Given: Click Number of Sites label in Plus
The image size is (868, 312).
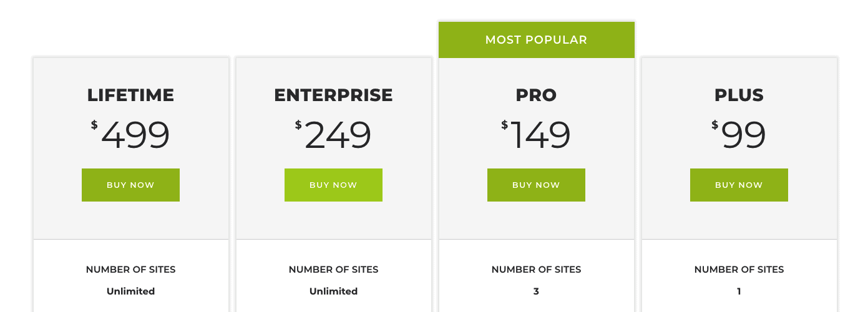Looking at the screenshot, I should coord(739,270).
